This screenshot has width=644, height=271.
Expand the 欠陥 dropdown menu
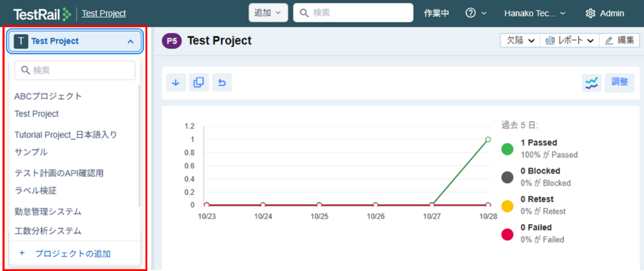(520, 41)
